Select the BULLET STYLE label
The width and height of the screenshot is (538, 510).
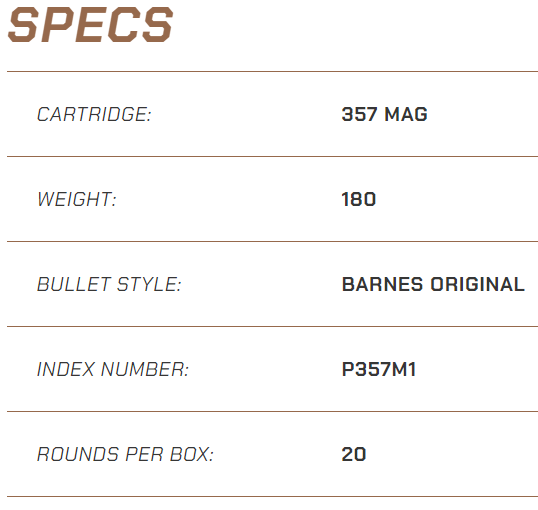click(x=109, y=284)
